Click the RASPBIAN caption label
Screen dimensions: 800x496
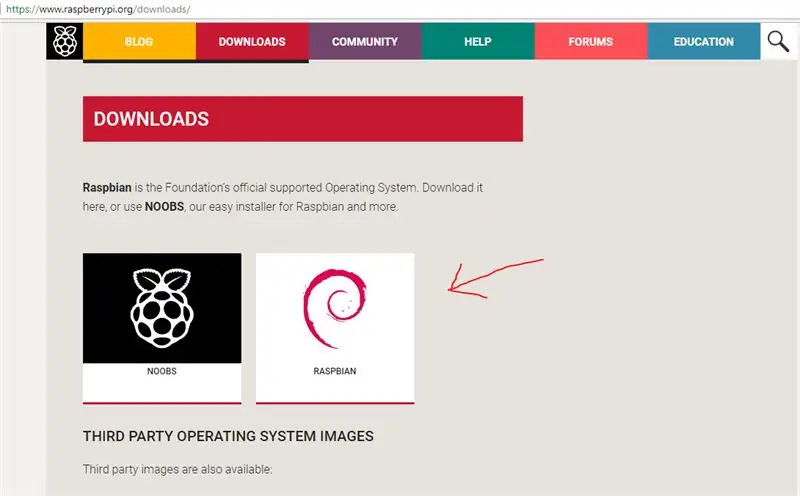335,371
